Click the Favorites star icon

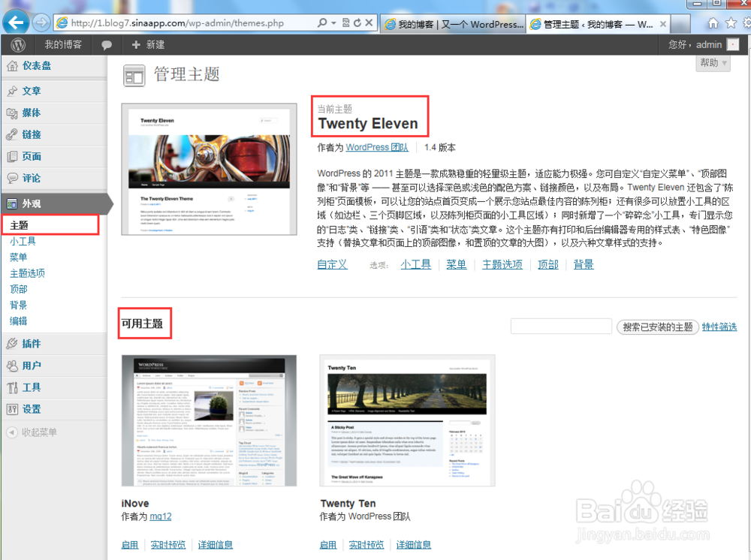(731, 23)
